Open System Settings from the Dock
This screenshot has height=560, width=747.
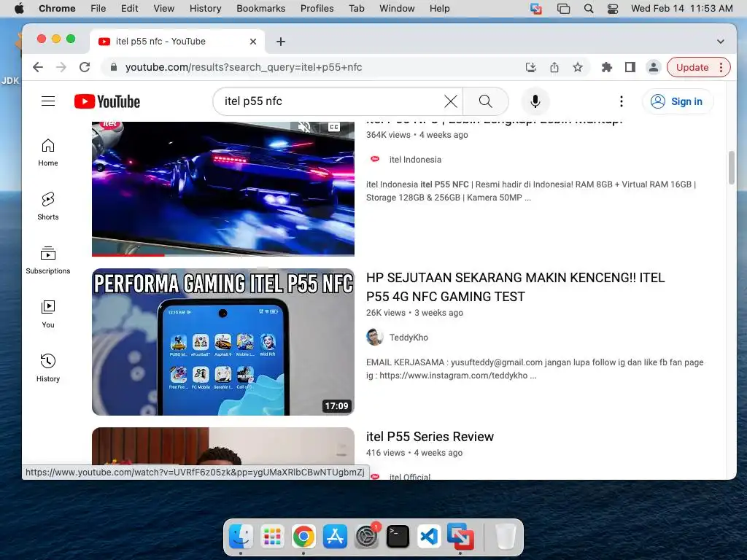point(366,537)
